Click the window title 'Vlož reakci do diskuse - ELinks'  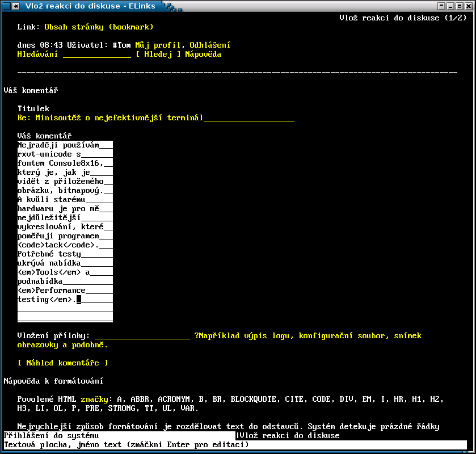90,6
